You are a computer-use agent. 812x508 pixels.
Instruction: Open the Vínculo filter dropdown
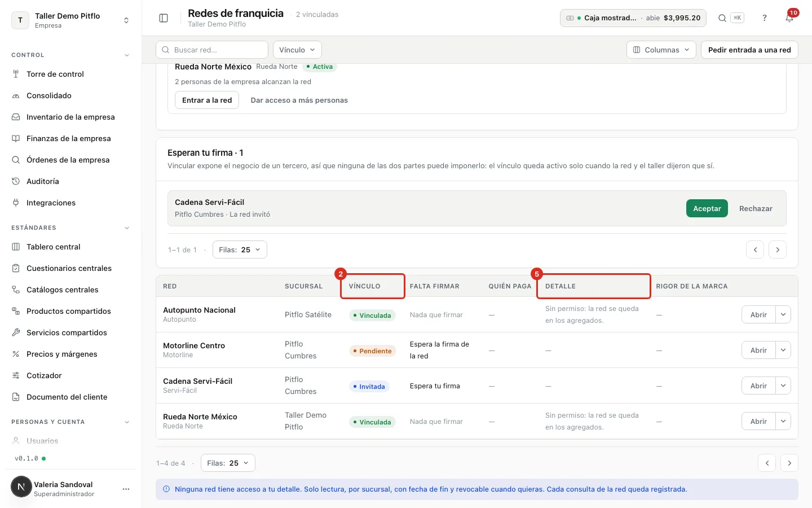pyautogui.click(x=297, y=50)
